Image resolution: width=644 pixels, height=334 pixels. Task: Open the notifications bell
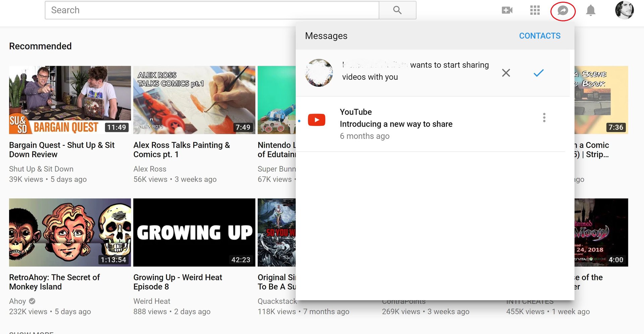coord(591,10)
